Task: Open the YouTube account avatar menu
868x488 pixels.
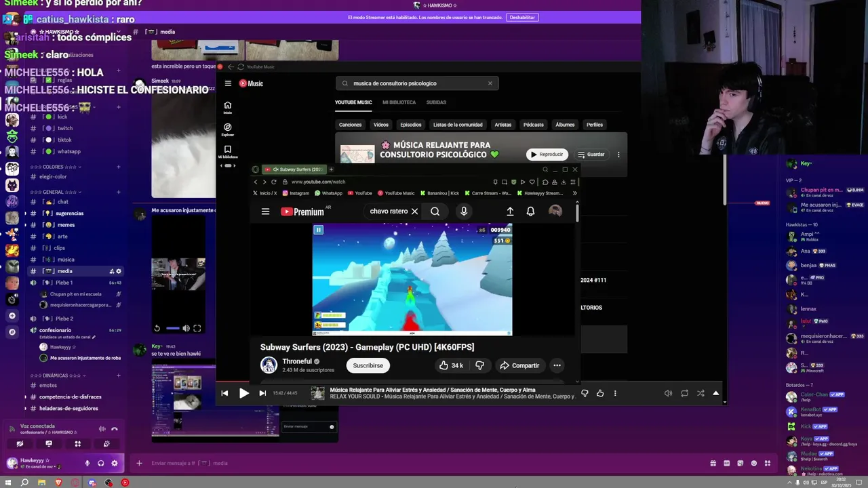Action: point(555,211)
